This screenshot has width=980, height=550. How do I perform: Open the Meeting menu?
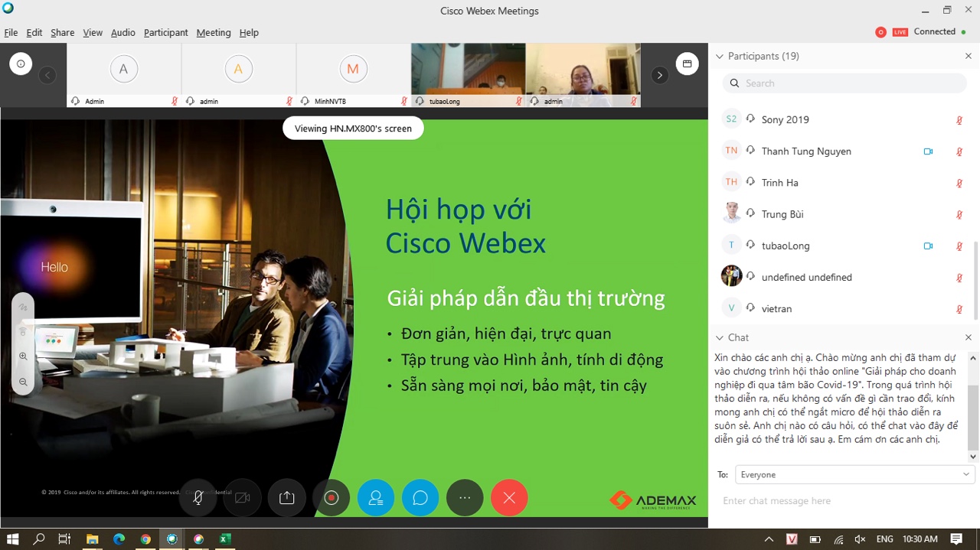click(213, 33)
